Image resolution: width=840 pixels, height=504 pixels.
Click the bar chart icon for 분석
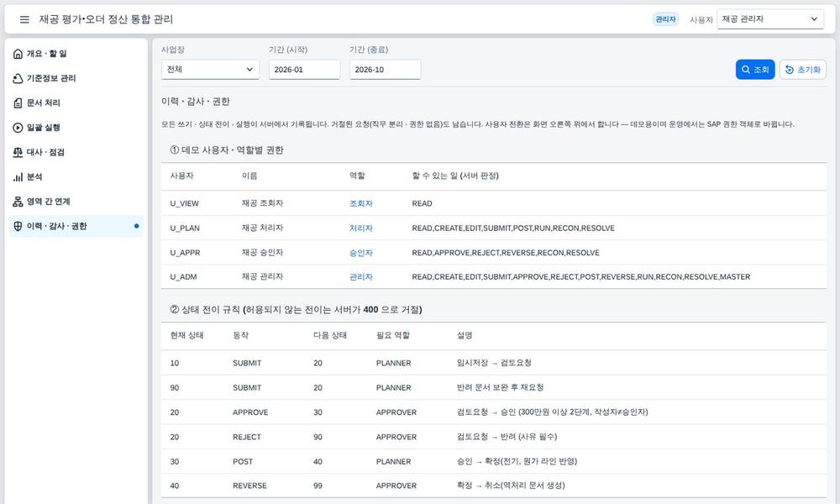tap(18, 176)
